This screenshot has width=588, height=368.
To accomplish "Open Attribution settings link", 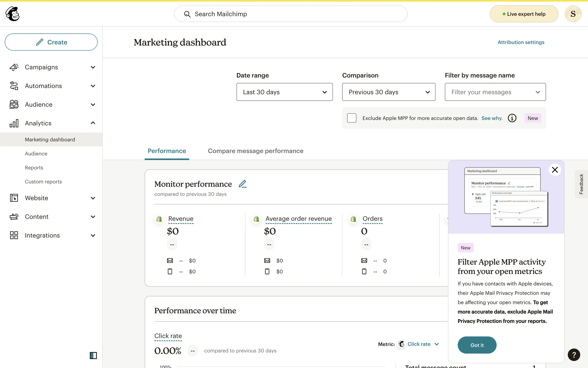I will pos(521,42).
